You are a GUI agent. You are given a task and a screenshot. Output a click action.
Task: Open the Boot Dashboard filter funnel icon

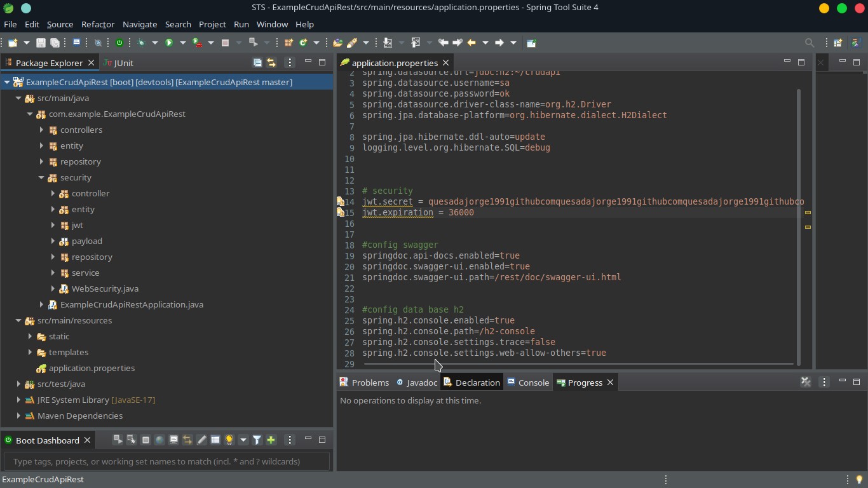257,440
